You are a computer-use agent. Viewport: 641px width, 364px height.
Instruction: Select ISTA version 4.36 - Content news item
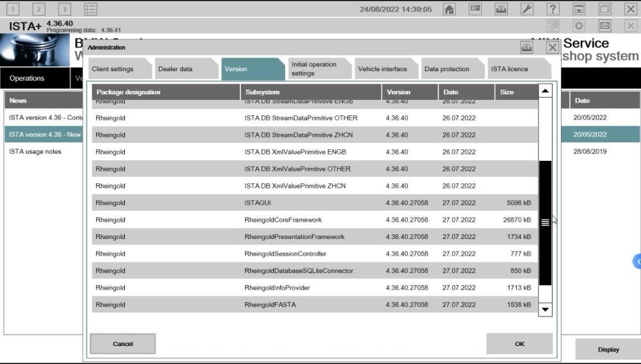(44, 118)
